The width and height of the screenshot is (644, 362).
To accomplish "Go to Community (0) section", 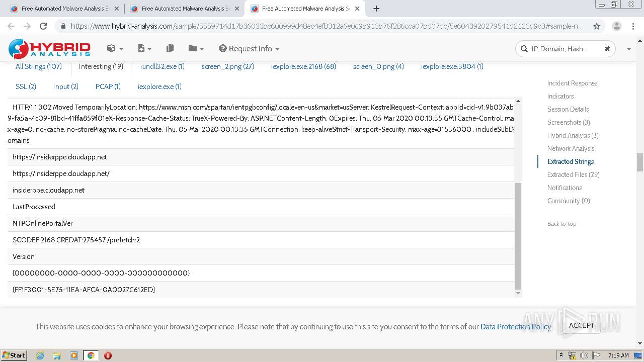I will (x=569, y=201).
